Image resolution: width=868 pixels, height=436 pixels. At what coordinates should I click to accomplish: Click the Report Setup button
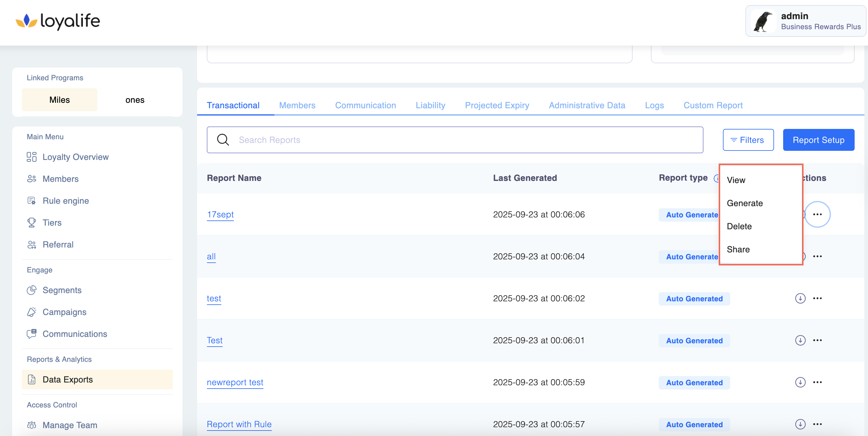pyautogui.click(x=818, y=140)
